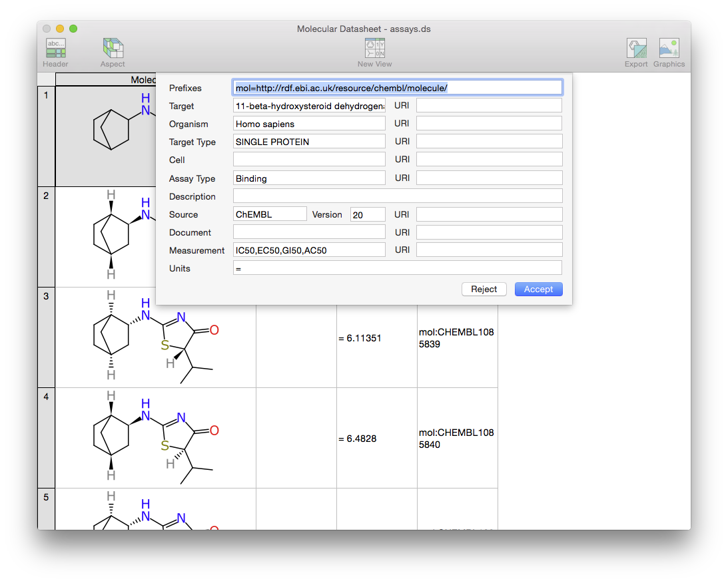Click the Assay Type field showing Binding
This screenshot has height=583, width=728.
pos(309,178)
